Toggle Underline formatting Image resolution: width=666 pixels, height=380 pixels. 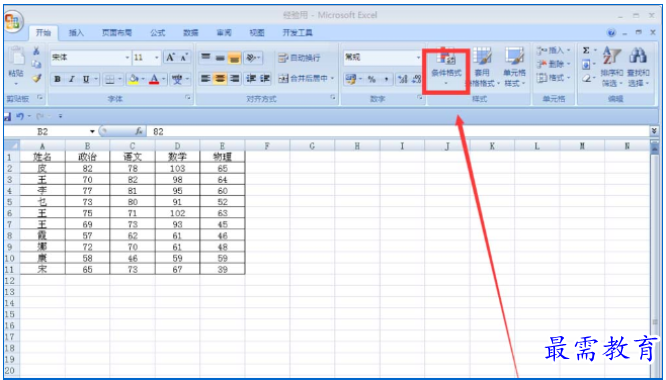point(86,79)
